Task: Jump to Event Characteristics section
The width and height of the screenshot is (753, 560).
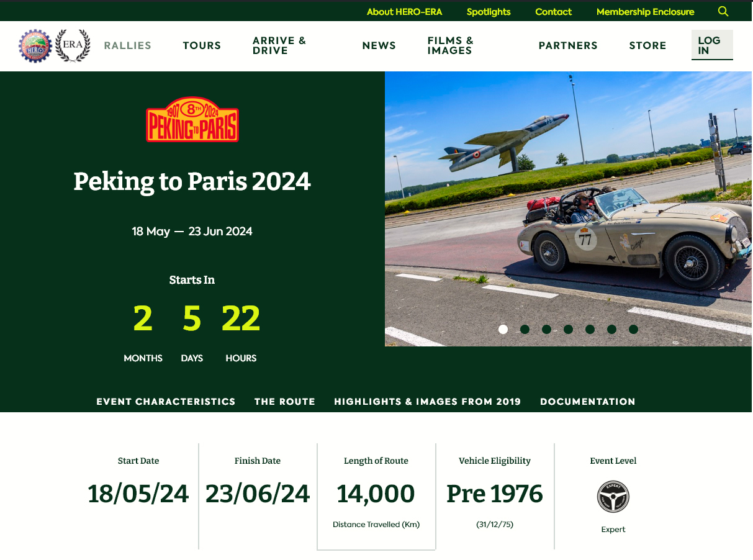Action: coord(166,402)
